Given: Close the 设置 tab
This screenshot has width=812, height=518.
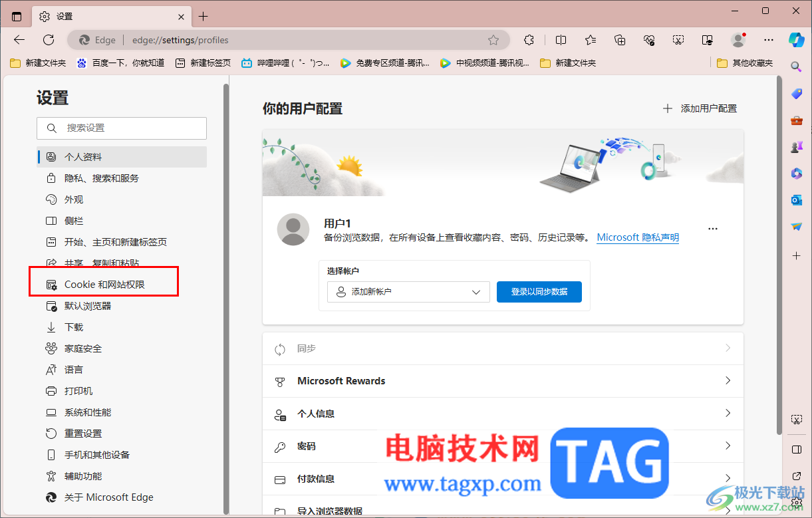Looking at the screenshot, I should click(181, 17).
